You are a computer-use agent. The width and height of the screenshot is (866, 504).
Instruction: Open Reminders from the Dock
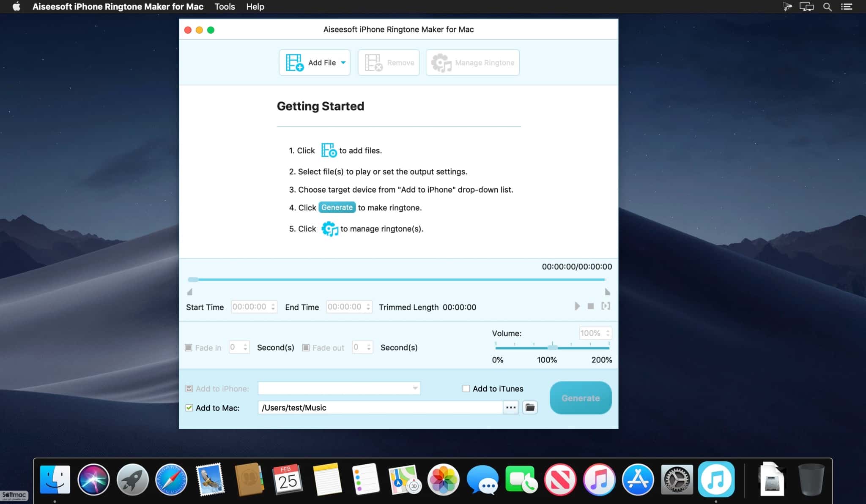coord(366,479)
